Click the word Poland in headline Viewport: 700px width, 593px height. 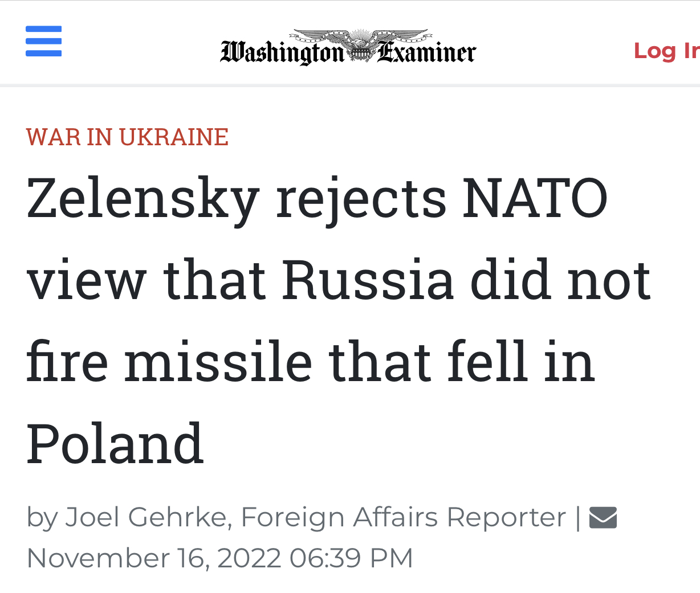click(x=115, y=443)
